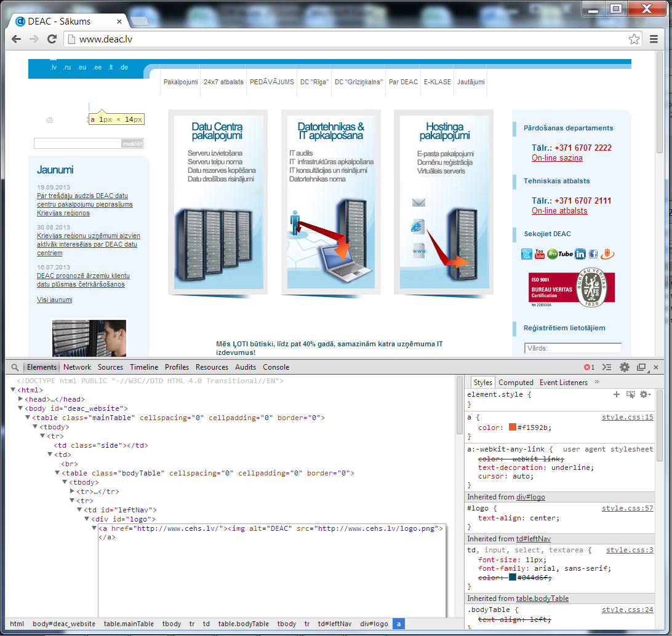
Task: Show more sidebar tabs via double chevron
Action: [596, 382]
